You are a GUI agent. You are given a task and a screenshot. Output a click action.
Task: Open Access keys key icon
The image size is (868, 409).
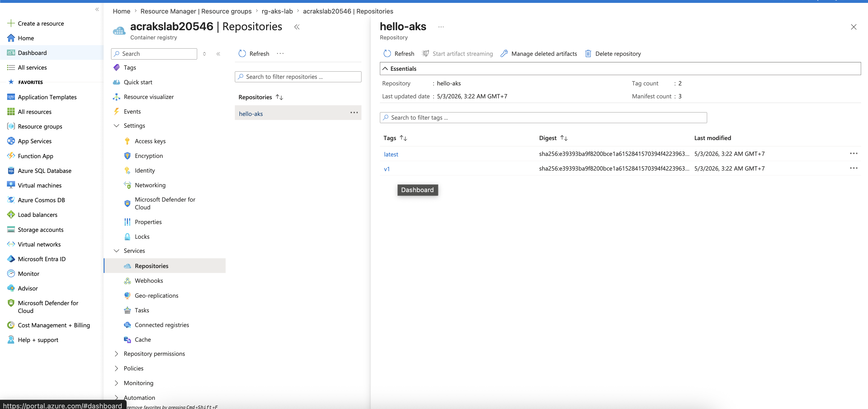click(x=127, y=141)
